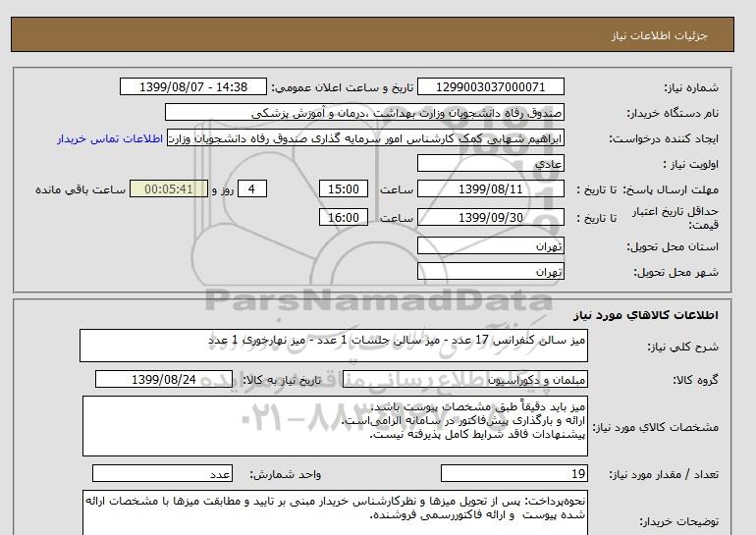Image resolution: width=756 pixels, height=535 pixels.
Task: Click the تاریخ نیاز به کالا label
Action: 282,380
